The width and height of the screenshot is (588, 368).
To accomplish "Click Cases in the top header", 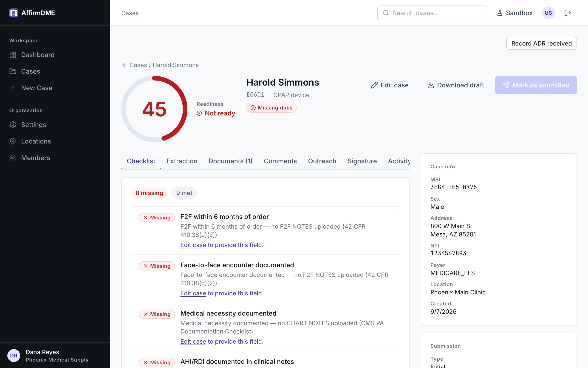I will [130, 13].
